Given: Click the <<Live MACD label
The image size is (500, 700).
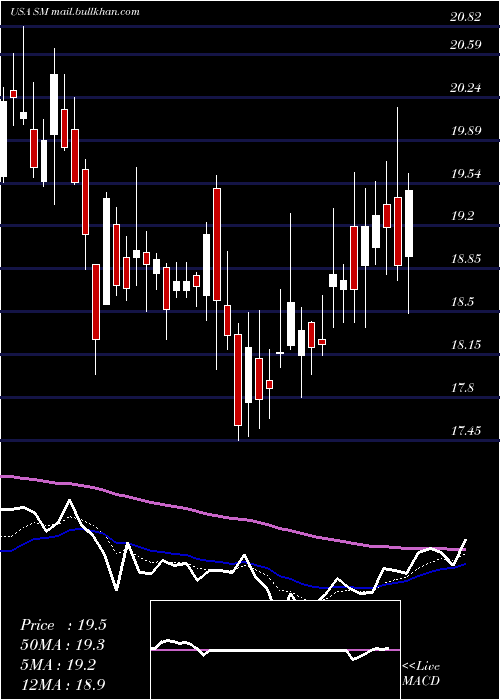Looking at the screenshot, I should pos(421,673).
